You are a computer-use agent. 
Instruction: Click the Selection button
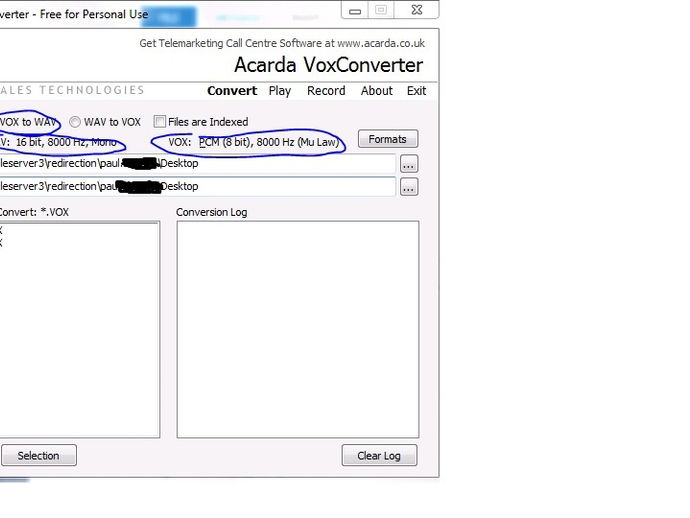tap(39, 456)
